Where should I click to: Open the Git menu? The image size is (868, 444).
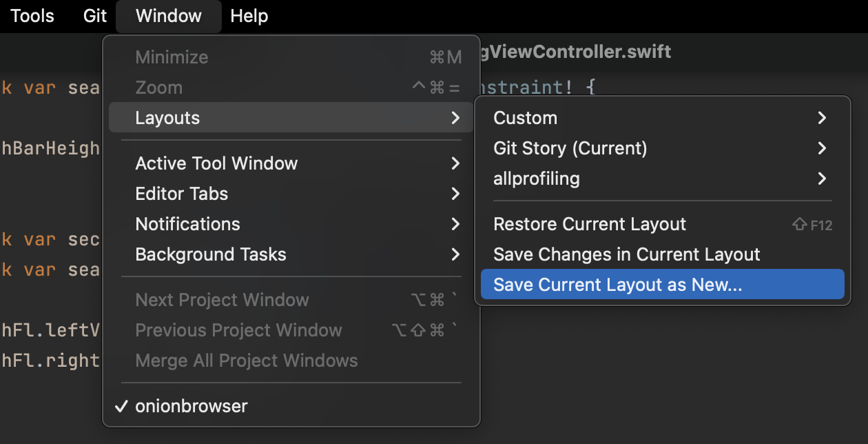95,16
